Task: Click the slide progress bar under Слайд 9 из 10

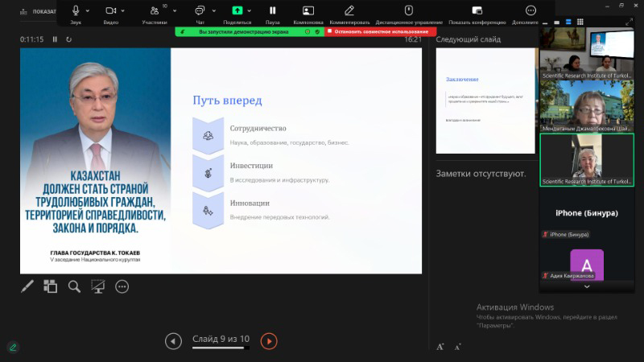Action: pos(221,348)
